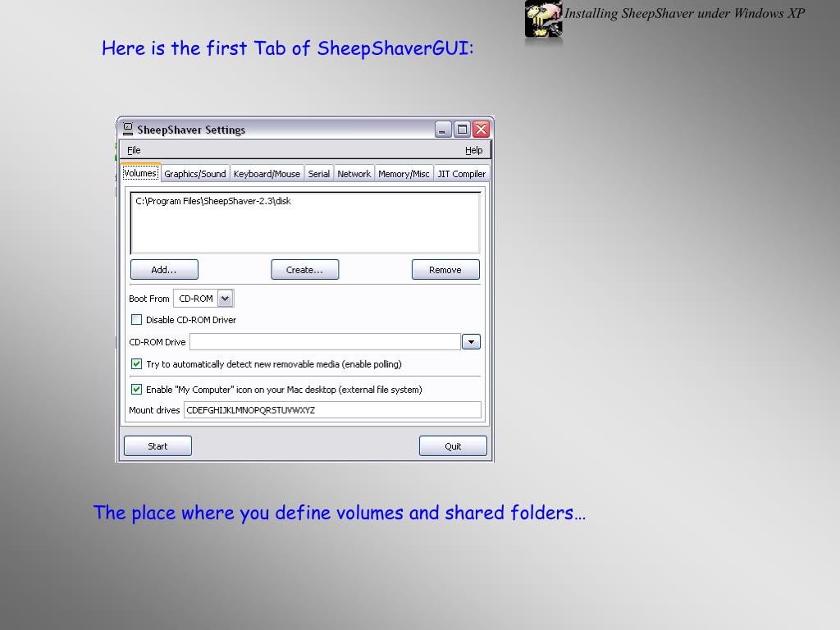The height and width of the screenshot is (630, 840).
Task: Click the SheepShaver Settings title bar icon
Action: (127, 129)
